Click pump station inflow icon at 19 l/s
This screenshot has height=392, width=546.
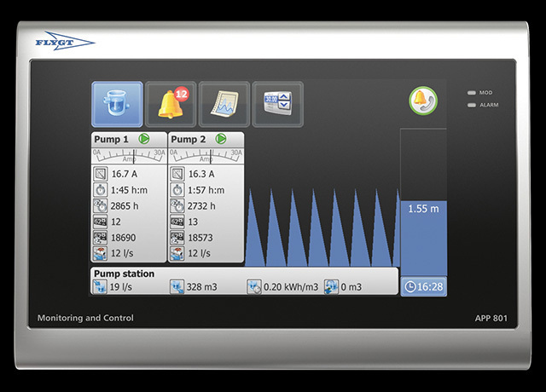[100, 287]
